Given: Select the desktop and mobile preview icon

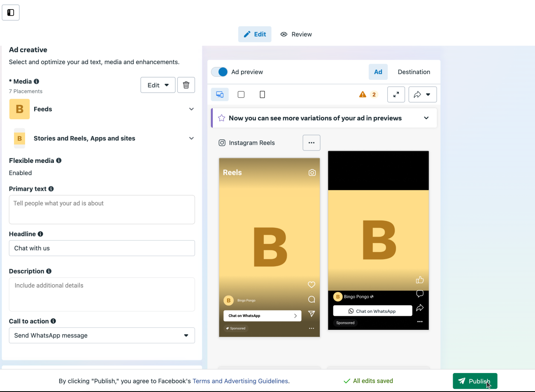Looking at the screenshot, I should 220,95.
